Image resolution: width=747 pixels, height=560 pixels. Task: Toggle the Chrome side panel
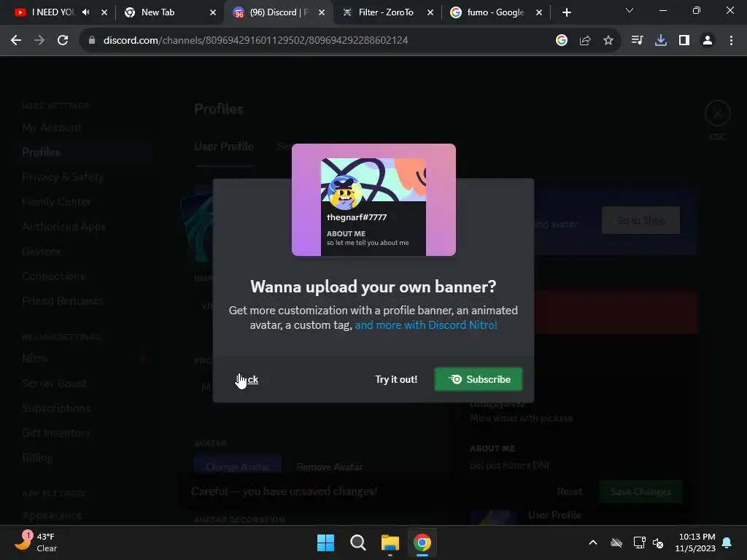pos(684,41)
